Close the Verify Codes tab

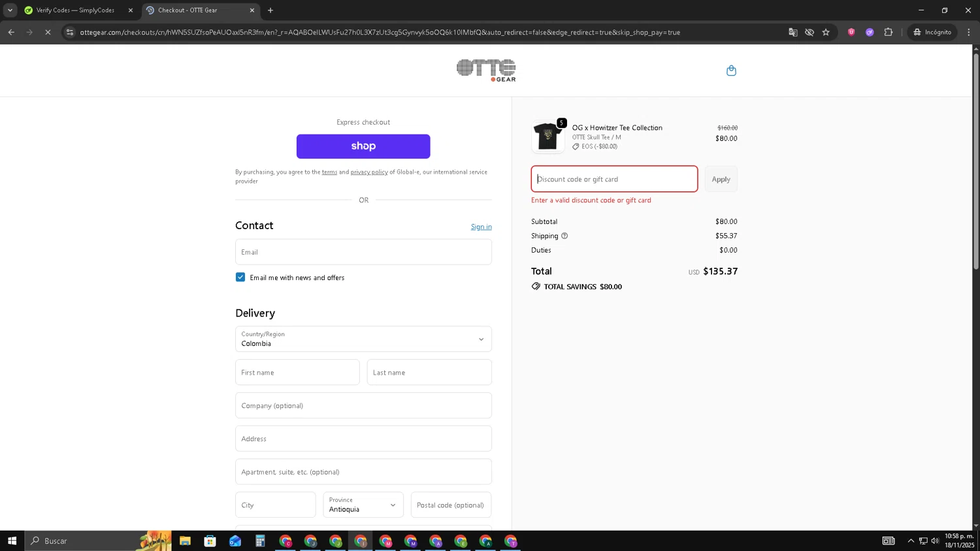130,10
